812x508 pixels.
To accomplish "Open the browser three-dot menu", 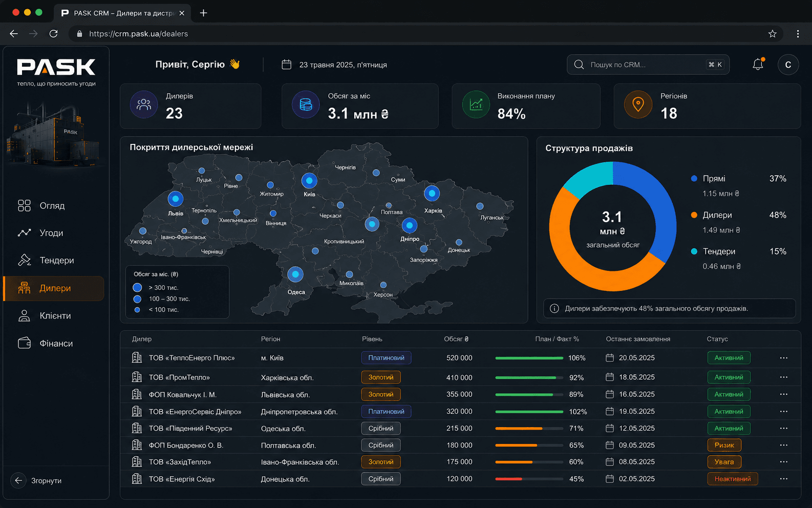I will coord(798,34).
